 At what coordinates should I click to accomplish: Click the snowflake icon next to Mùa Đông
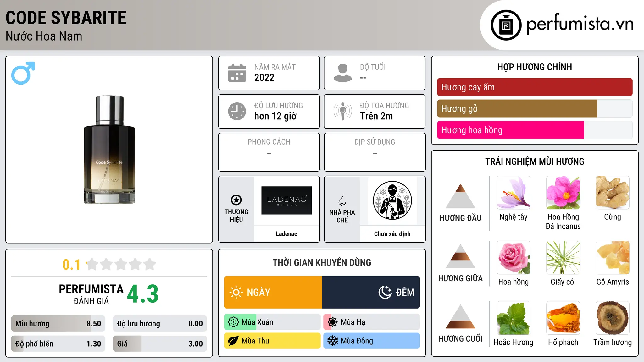click(x=333, y=341)
